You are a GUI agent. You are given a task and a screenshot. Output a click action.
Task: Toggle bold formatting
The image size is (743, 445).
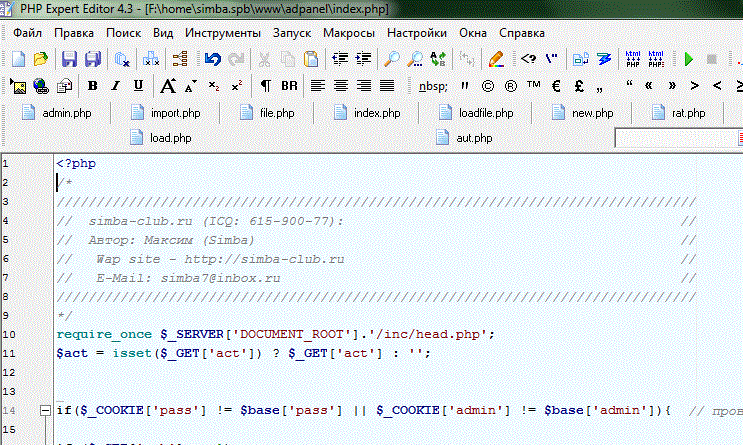pyautogui.click(x=93, y=85)
